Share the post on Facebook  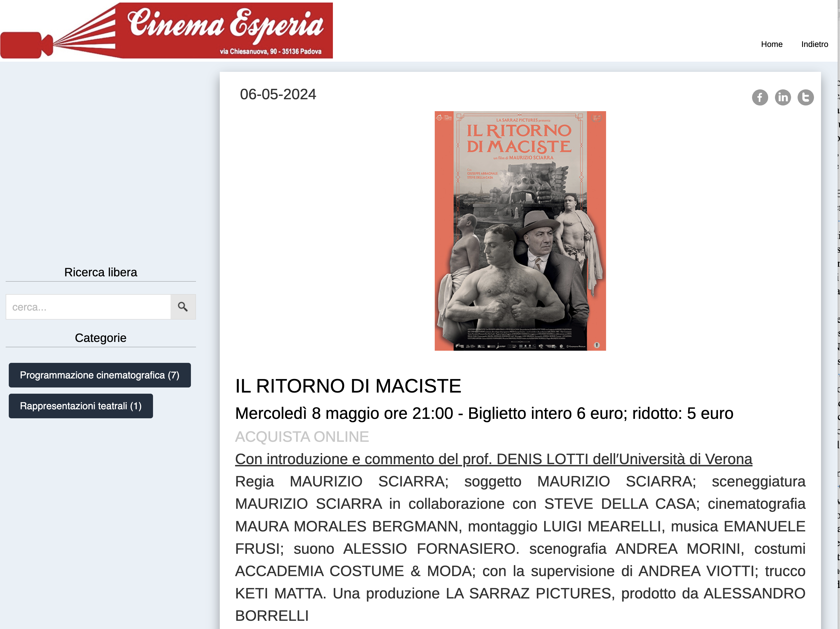[760, 98]
